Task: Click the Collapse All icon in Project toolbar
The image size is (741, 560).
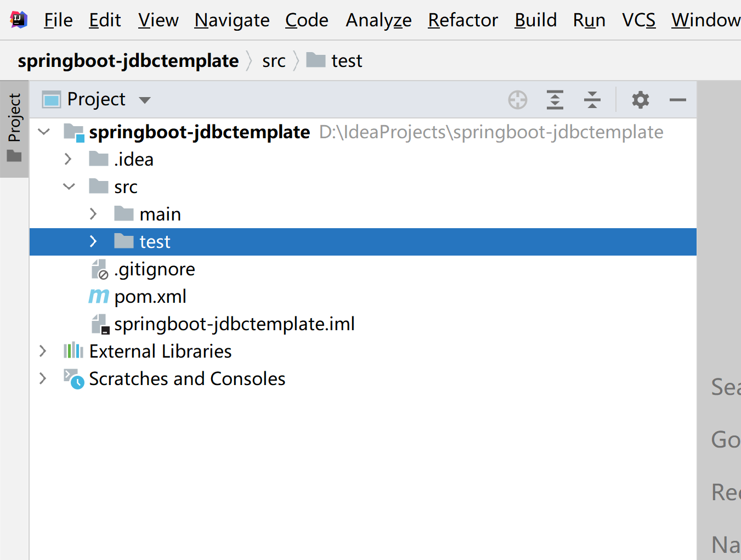Action: pyautogui.click(x=592, y=99)
